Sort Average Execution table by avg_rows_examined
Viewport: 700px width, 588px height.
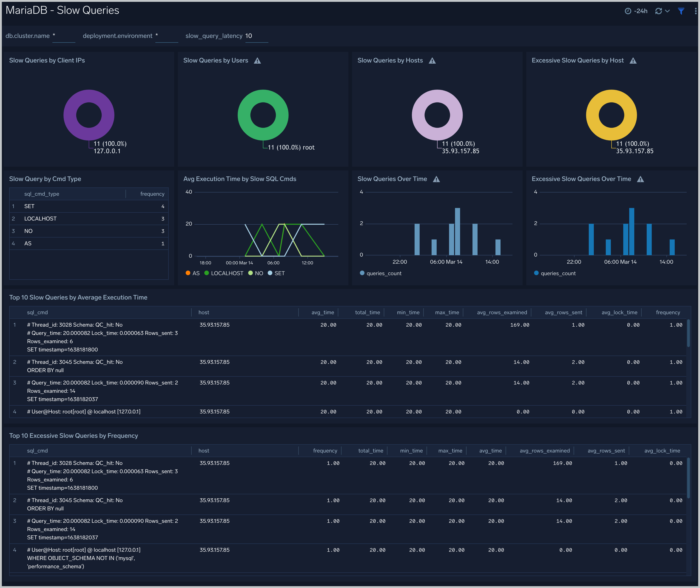[502, 313]
